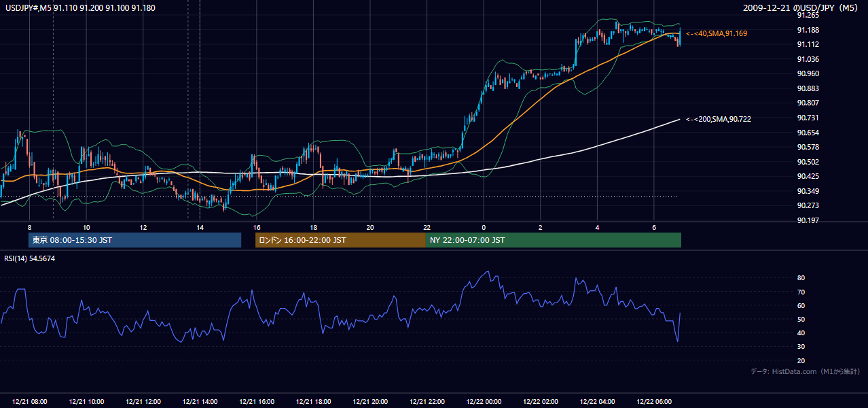This screenshot has width=868, height=408.
Task: Click the hour 20 label under price chart
Action: 370,227
